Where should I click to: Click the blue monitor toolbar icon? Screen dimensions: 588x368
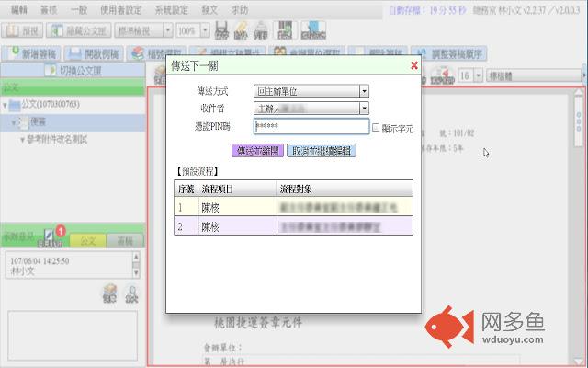pyautogui.click(x=313, y=30)
